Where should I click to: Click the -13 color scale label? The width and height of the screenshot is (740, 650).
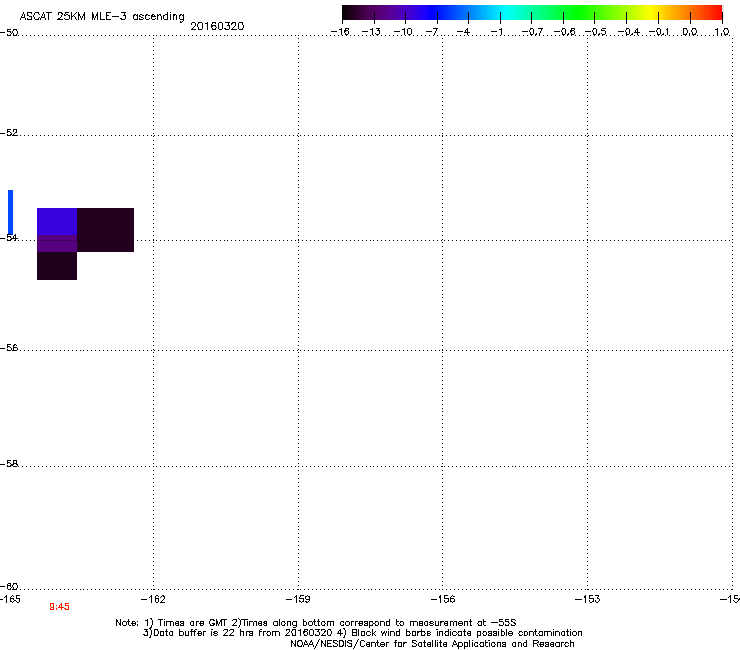click(371, 32)
